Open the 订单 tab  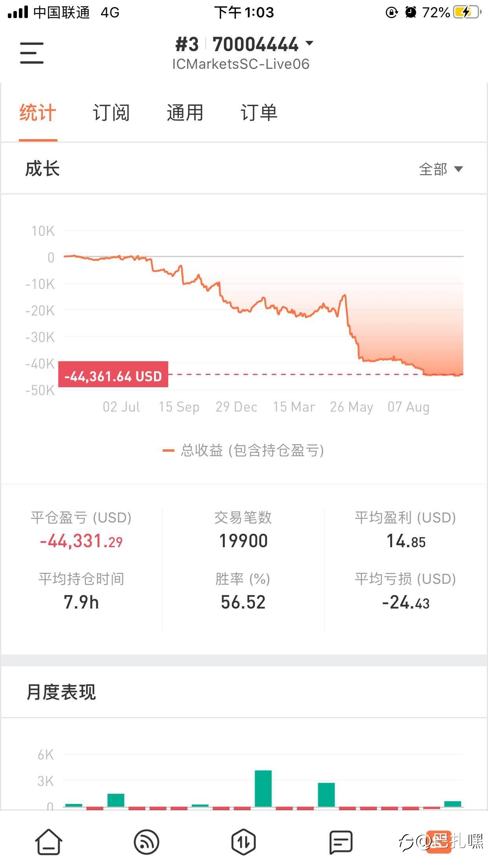(259, 113)
